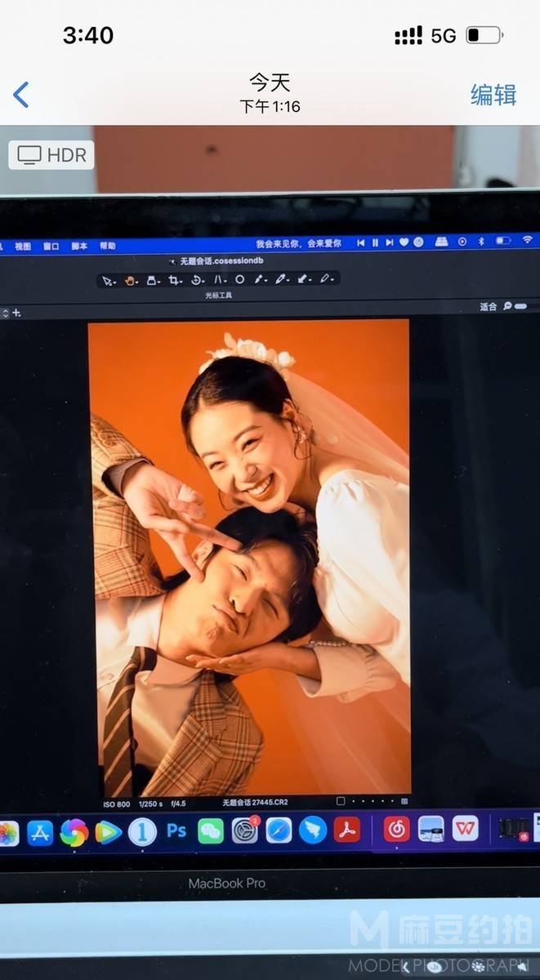Click the filename 无题会话 27445.CR2
This screenshot has height=980, width=540.
pyautogui.click(x=255, y=803)
